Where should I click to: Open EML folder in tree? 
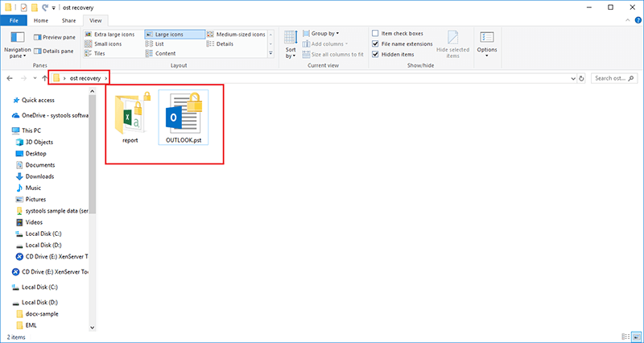(x=27, y=325)
